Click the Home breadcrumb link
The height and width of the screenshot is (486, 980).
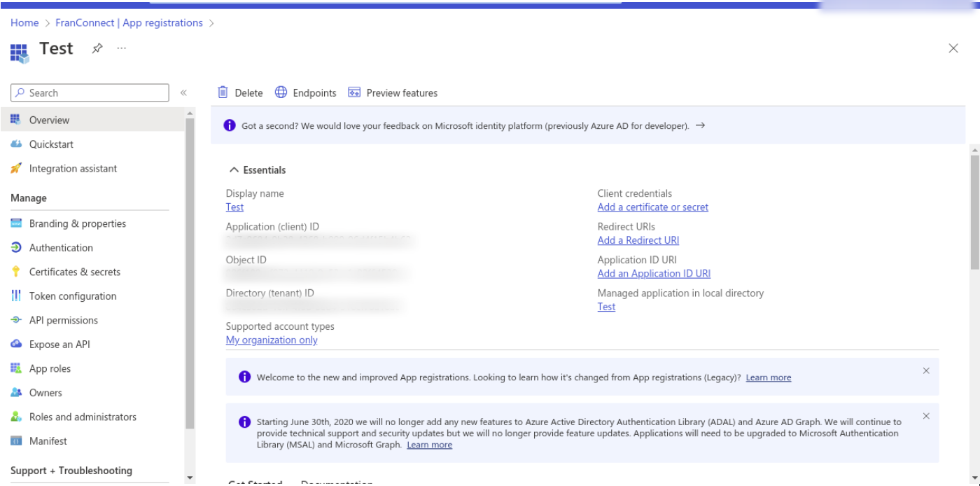point(24,22)
